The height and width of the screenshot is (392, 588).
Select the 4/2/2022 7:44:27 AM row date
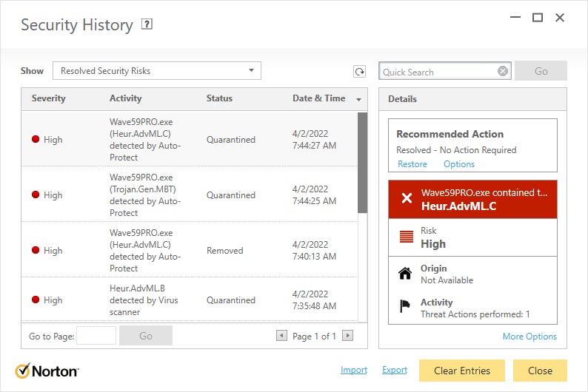tap(314, 139)
